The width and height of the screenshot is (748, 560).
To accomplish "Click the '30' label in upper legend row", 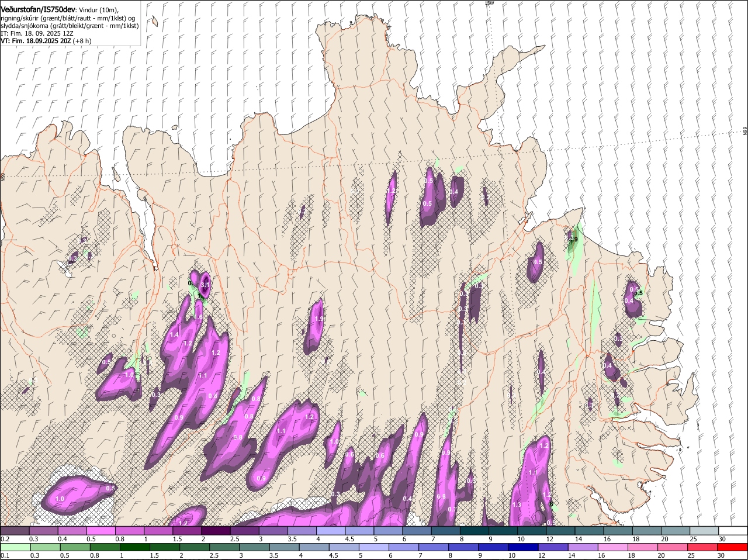I will pyautogui.click(x=722, y=539).
